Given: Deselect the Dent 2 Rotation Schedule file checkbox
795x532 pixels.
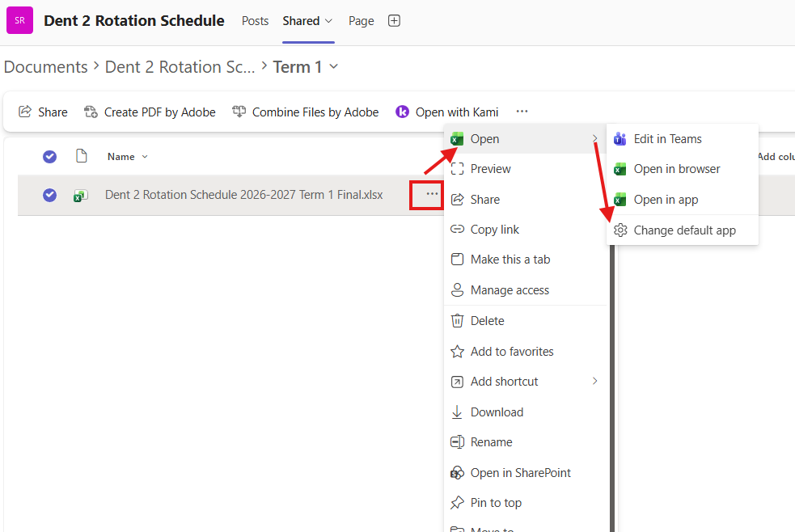Looking at the screenshot, I should pyautogui.click(x=49, y=195).
